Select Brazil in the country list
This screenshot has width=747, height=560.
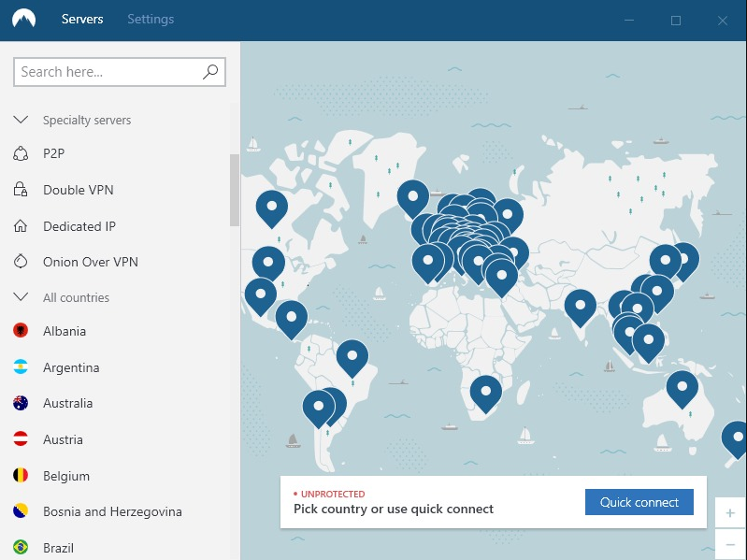tap(58, 548)
